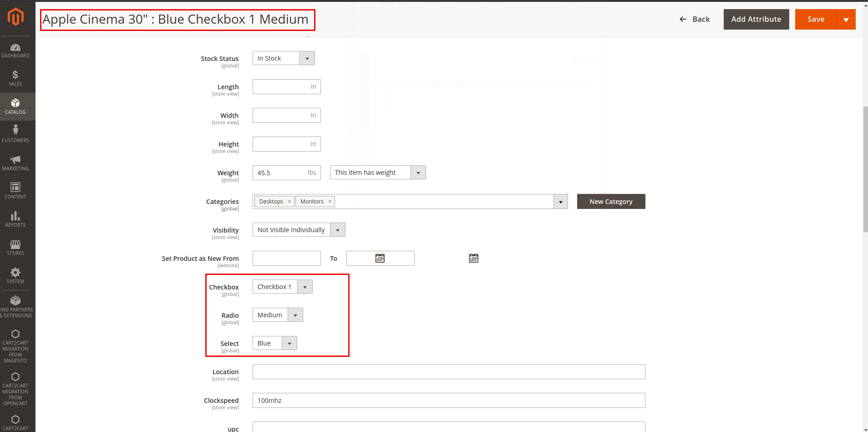Open Cart2Cart Migration from OpenCart
Image resolution: width=868 pixels, height=432 pixels.
point(15,389)
